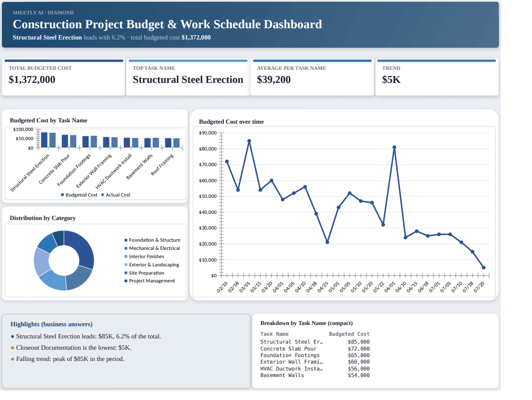Click the Foundation & Structure legend swatch
The height and width of the screenshot is (400, 532).
(126, 240)
